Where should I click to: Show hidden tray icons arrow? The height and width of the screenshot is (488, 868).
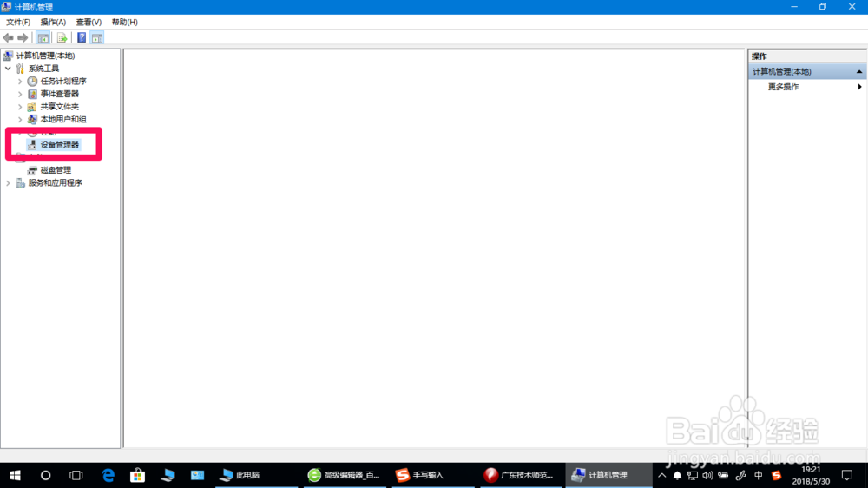click(661, 475)
